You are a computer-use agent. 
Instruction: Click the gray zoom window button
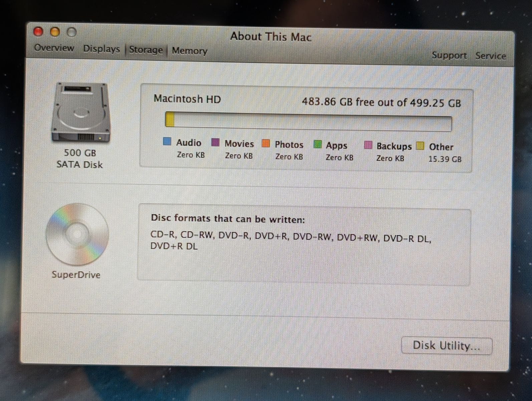72,32
